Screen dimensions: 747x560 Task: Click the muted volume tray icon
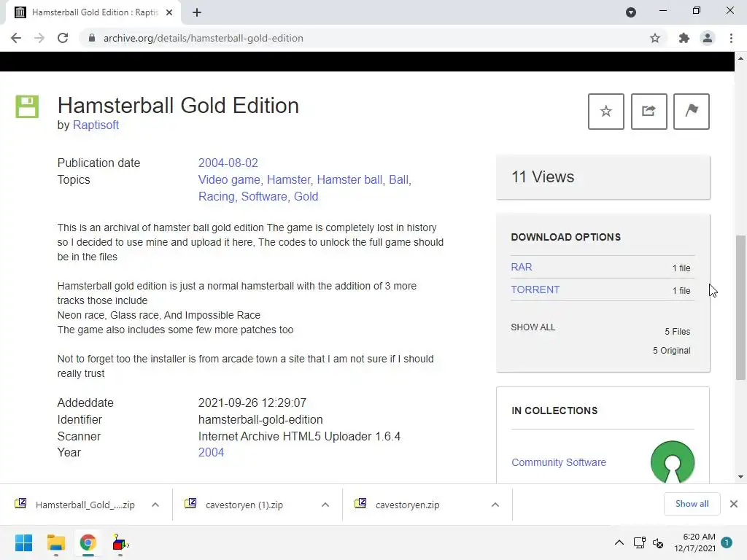659,542
